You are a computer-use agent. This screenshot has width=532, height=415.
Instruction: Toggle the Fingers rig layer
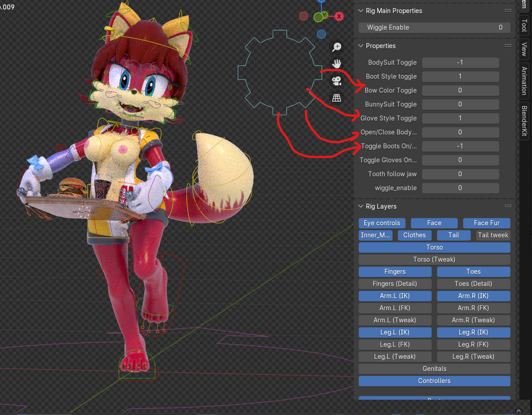coord(395,272)
